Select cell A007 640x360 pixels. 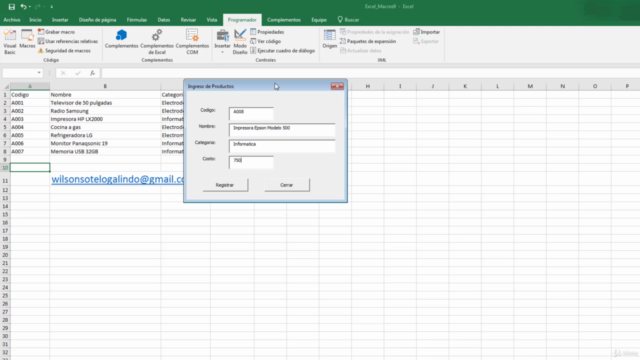pyautogui.click(x=30, y=151)
